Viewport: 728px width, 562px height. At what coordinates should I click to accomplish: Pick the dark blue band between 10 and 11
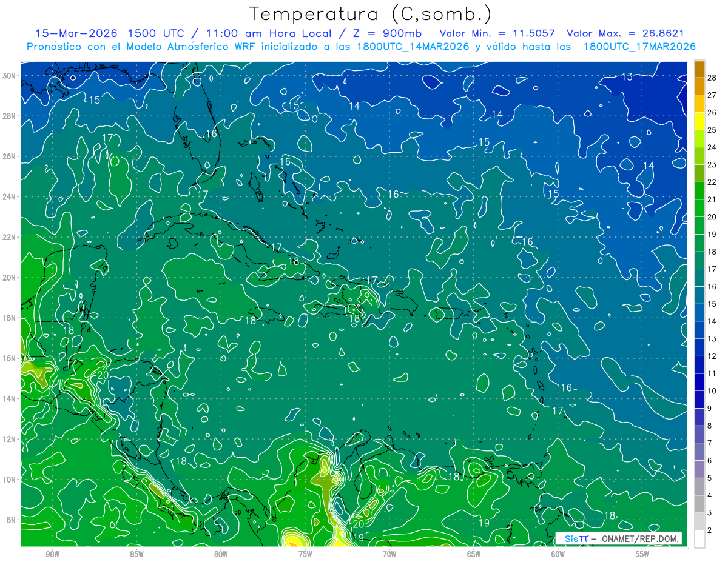[x=699, y=382]
